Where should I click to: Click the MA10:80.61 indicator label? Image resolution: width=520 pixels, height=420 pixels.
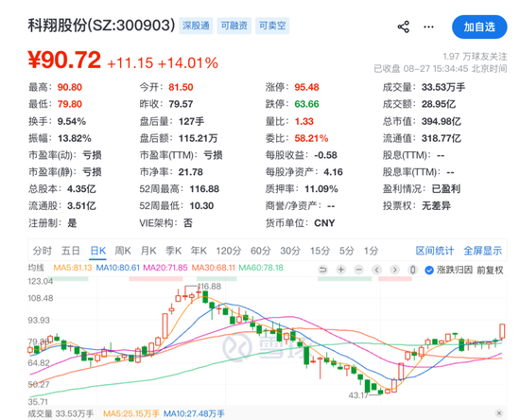coord(118,268)
